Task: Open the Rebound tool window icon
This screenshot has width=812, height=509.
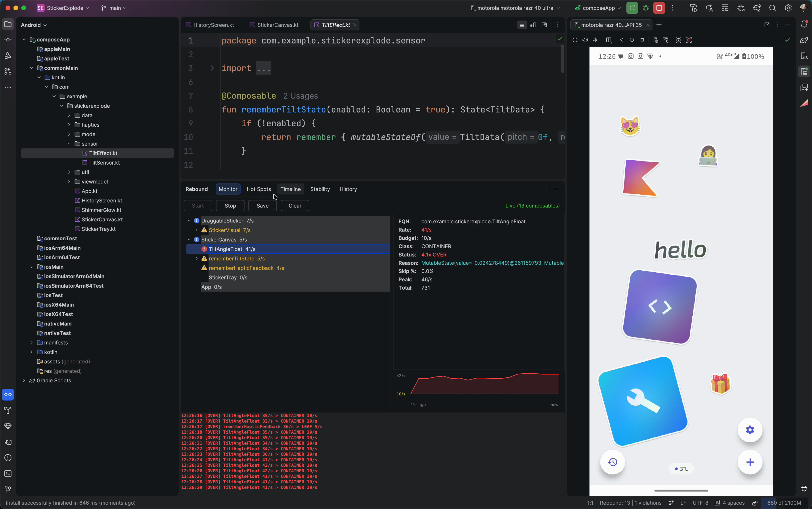Action: [8, 395]
